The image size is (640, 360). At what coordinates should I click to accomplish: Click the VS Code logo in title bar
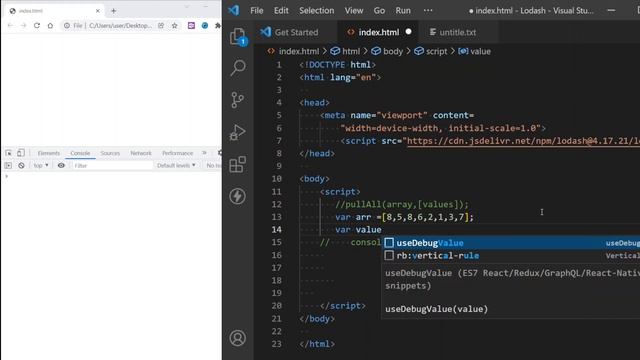point(234,10)
